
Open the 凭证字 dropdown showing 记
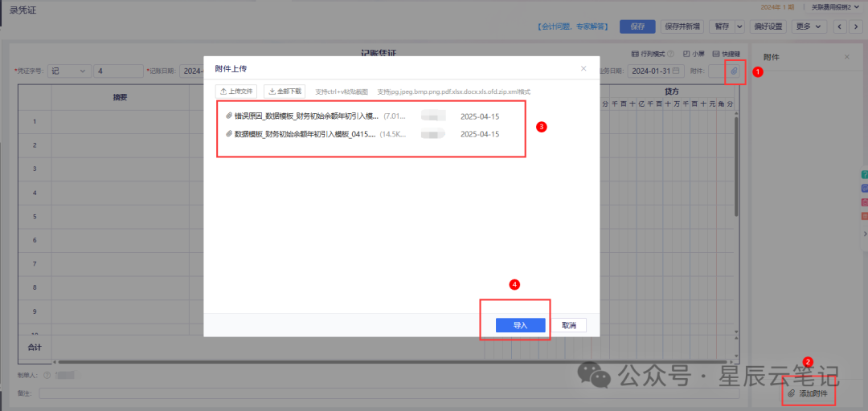69,71
